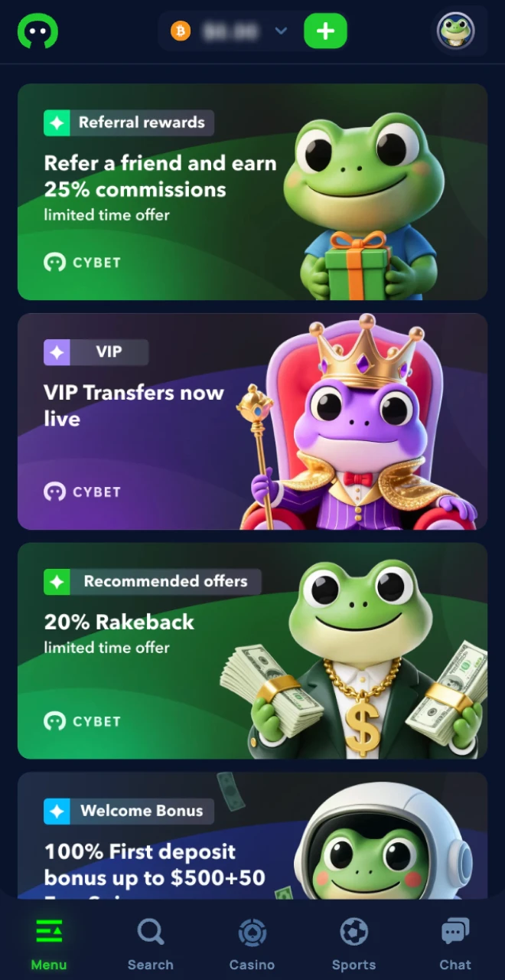
Task: Open the Refer a friend banner
Action: point(252,191)
